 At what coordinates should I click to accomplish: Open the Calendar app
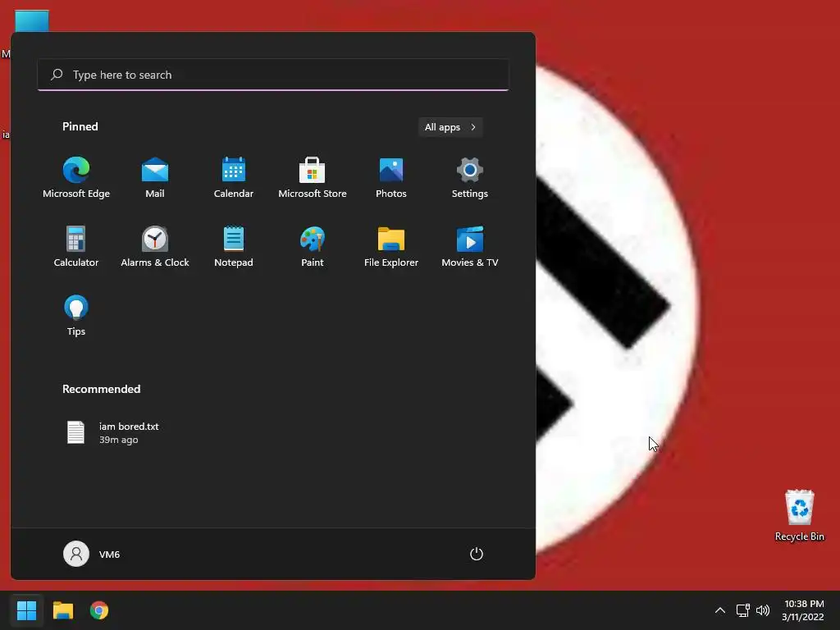point(234,178)
